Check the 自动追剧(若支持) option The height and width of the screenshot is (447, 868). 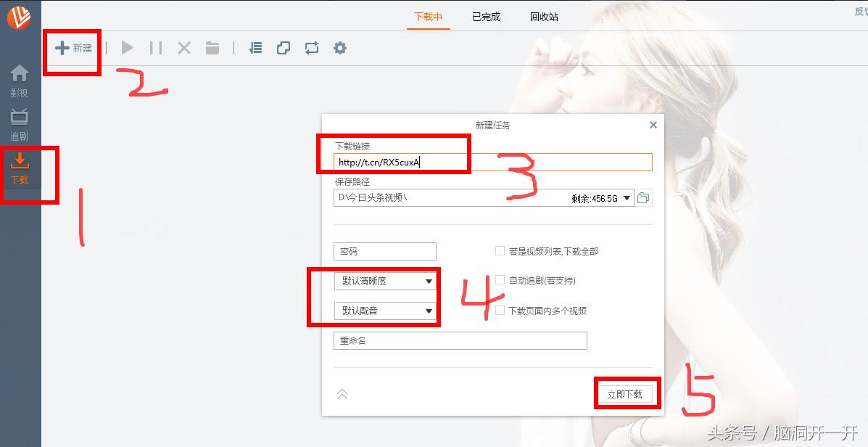pos(500,280)
